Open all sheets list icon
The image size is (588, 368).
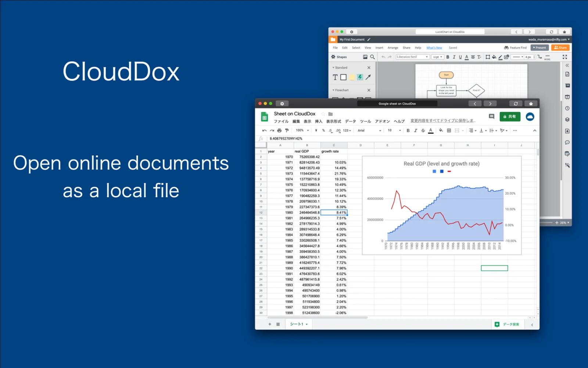(x=278, y=324)
